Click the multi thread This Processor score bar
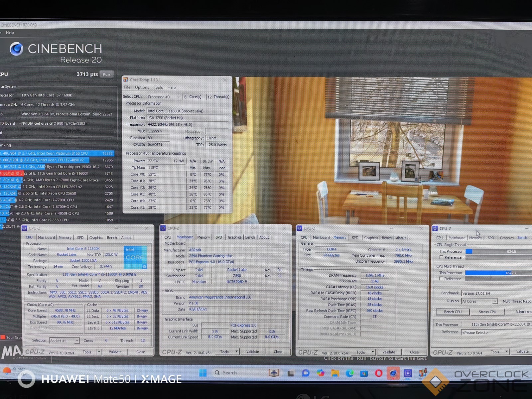This screenshot has width=532, height=399. tap(499, 273)
